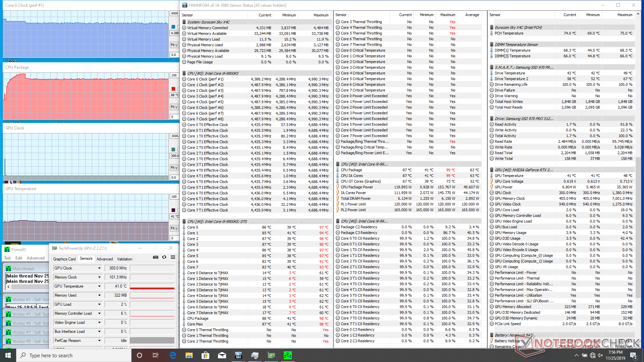Select the Core 3 Clock (perf #4) row
The width and height of the screenshot is (644, 362).
click(x=256, y=96)
